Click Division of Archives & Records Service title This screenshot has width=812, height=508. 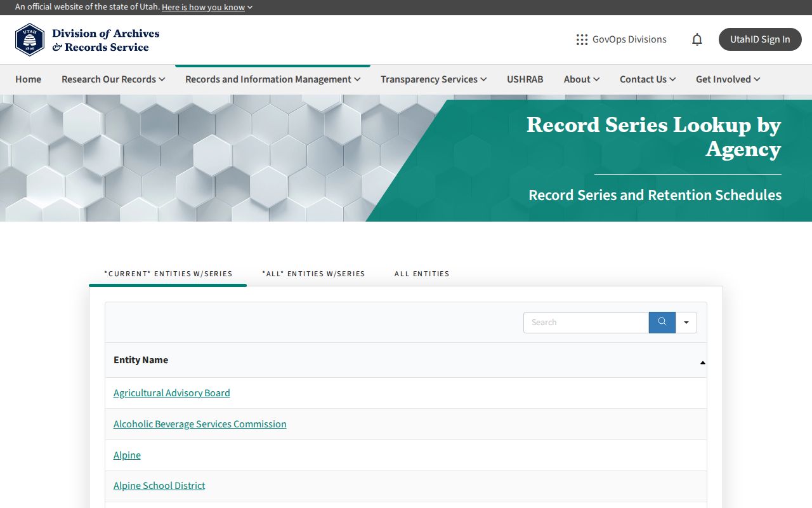[106, 40]
